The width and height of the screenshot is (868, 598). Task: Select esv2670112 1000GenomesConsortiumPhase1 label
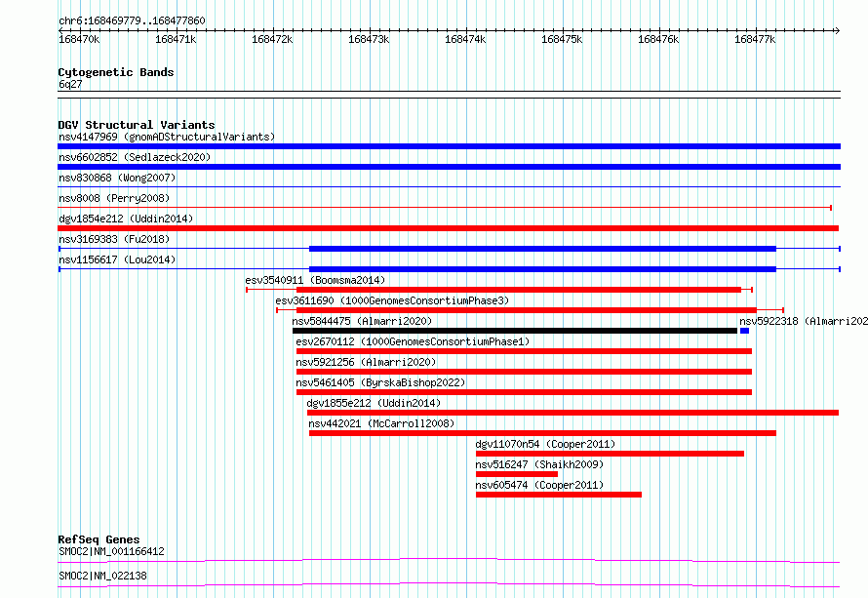pos(413,341)
